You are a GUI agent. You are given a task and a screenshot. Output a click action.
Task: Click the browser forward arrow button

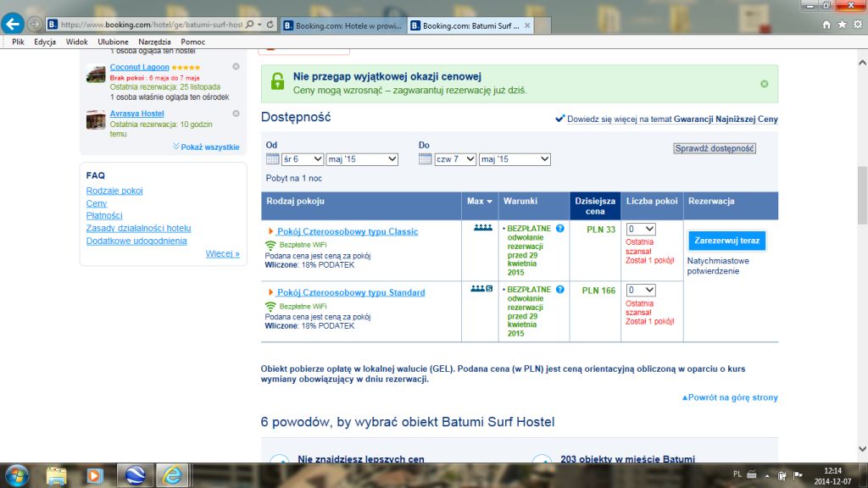click(x=34, y=25)
